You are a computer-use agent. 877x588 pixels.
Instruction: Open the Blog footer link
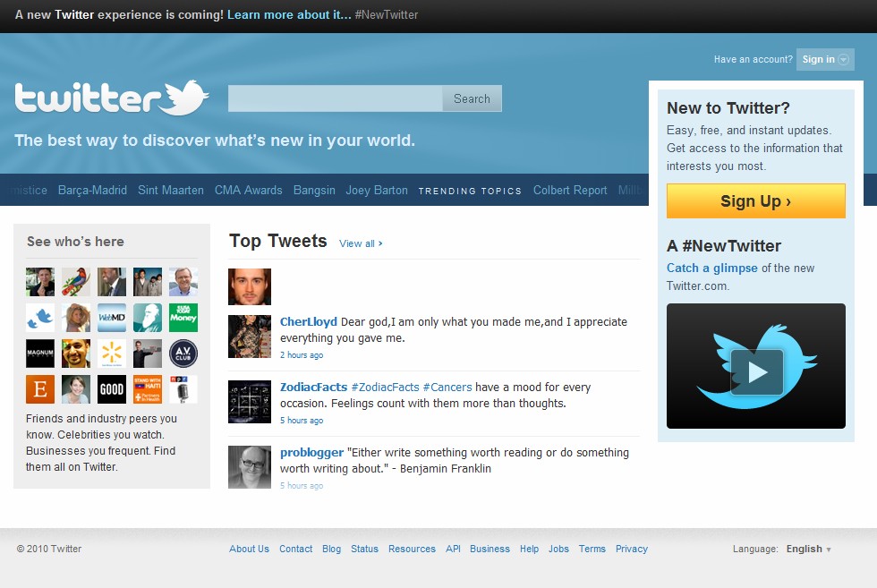332,549
